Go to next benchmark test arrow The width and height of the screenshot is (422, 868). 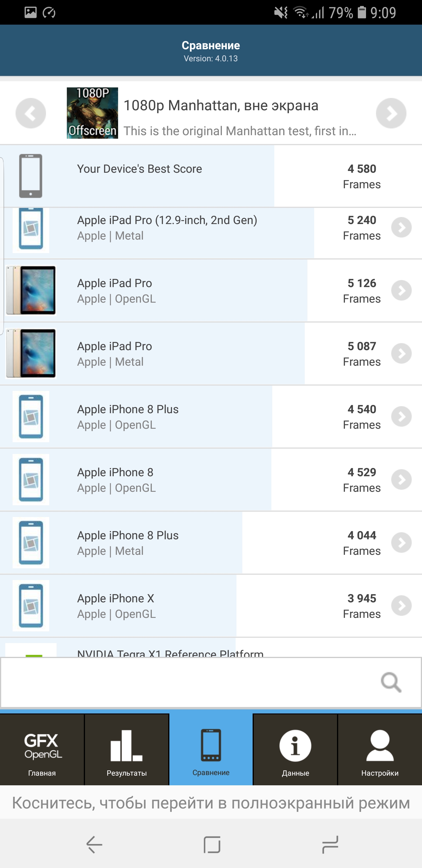click(391, 113)
